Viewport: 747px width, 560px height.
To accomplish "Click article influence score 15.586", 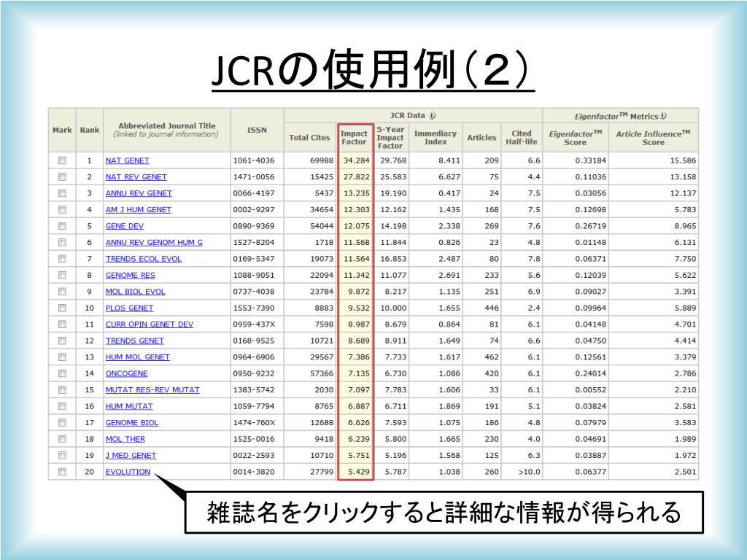I will (683, 160).
